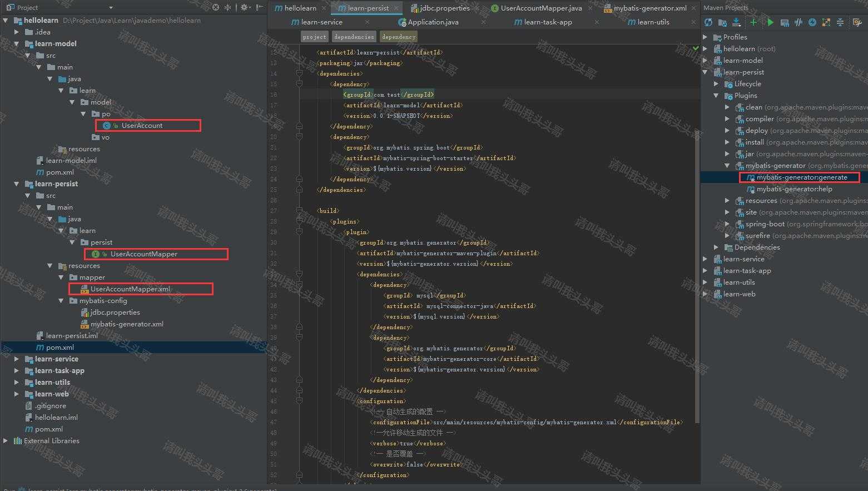This screenshot has width=868, height=491.
Task: Close the learn-utils editor tab
Action: (x=693, y=22)
